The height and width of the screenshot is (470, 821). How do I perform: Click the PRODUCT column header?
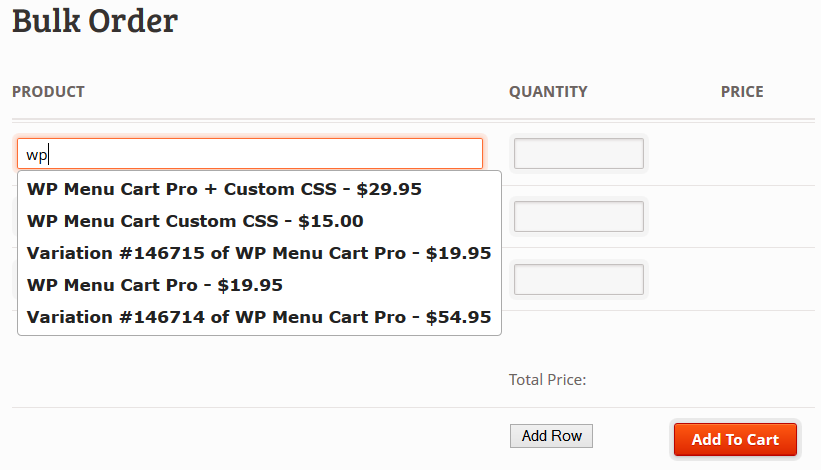pyautogui.click(x=48, y=92)
